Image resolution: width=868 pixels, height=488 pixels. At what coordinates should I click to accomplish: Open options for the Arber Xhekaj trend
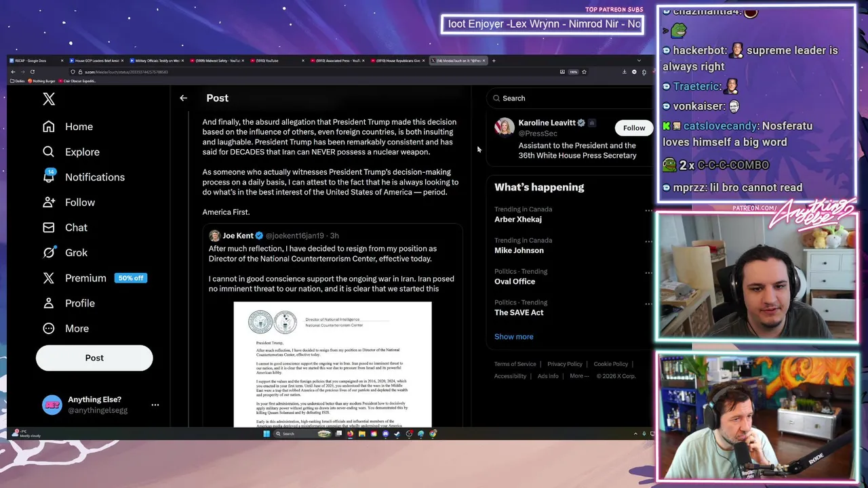(648, 210)
